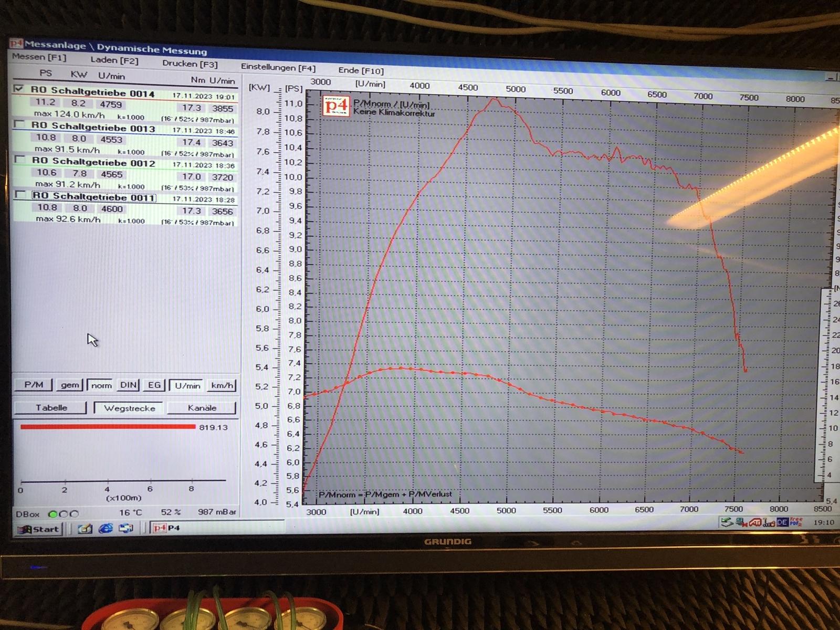Open Internet Explorer from the quick launch
Image resolution: width=840 pixels, height=630 pixels.
coord(106,528)
